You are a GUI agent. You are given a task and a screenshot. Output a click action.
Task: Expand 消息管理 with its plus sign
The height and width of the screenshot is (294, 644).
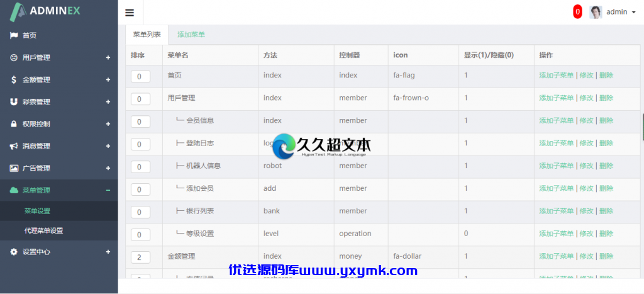[x=108, y=146]
